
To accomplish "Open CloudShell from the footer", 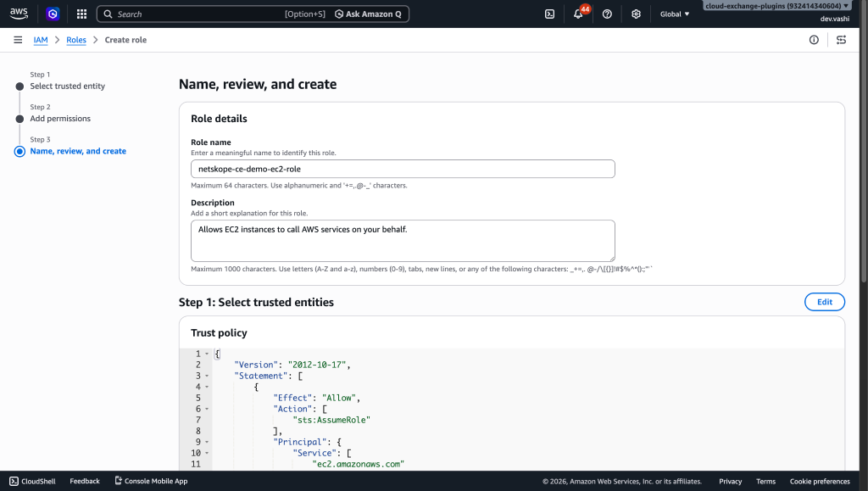I will [33, 481].
